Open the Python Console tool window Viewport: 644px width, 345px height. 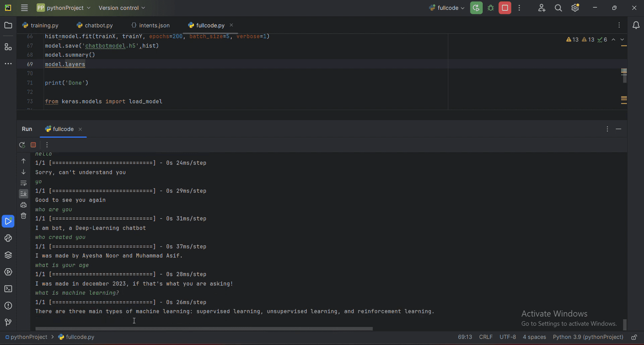[8, 238]
